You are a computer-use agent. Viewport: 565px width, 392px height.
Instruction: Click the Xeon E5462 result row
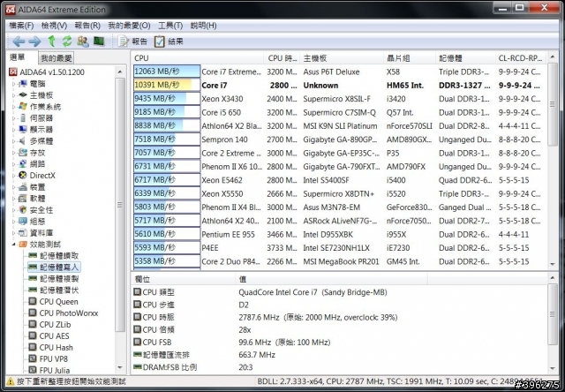[x=339, y=180]
